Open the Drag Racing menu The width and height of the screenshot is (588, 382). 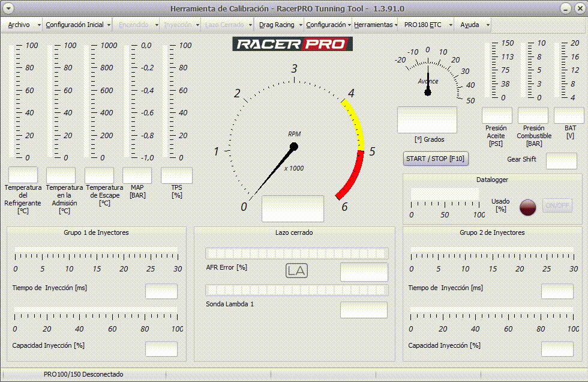tap(276, 25)
